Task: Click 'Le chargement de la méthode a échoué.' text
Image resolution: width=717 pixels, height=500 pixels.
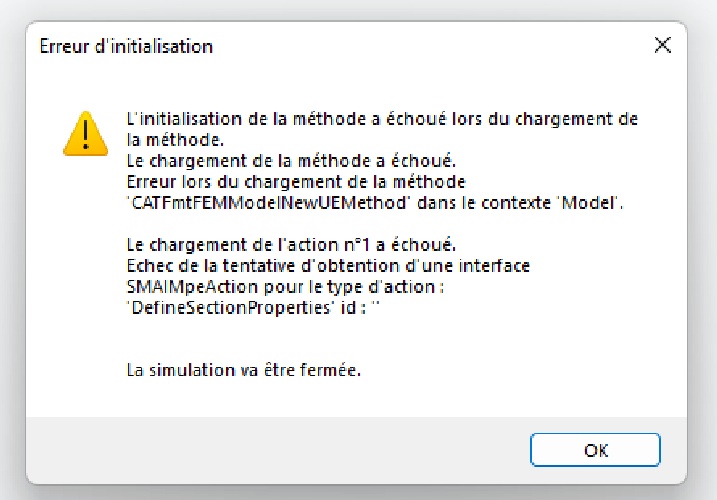Action: tap(291, 161)
